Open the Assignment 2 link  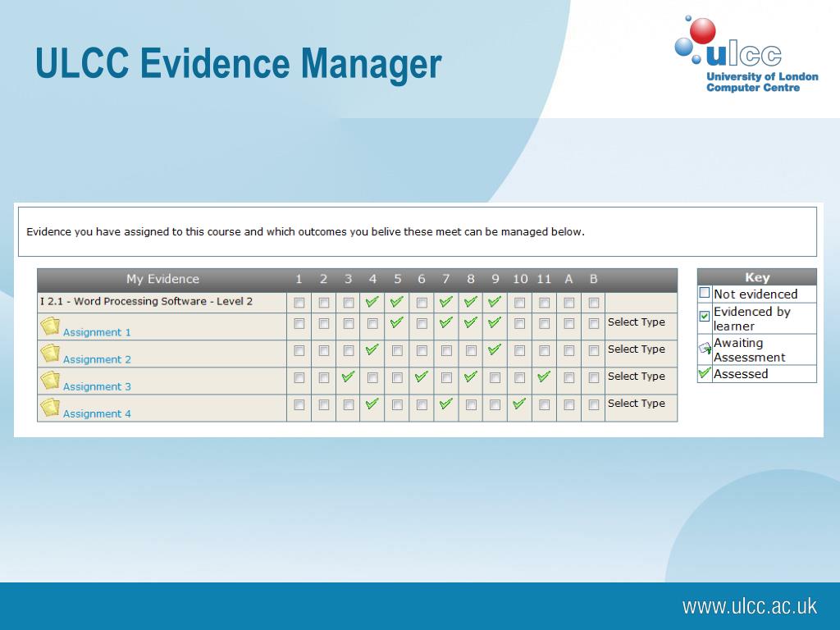(97, 359)
